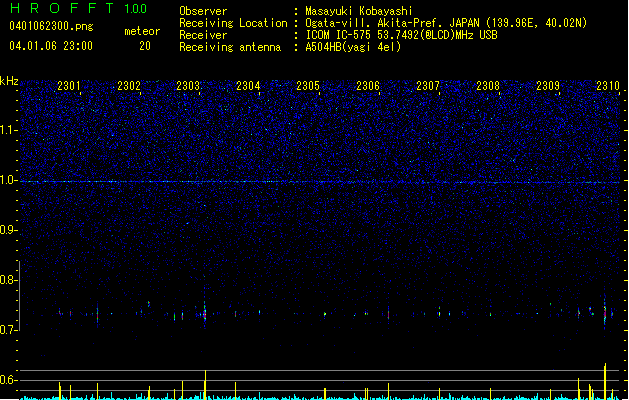629x400 pixels.
Task: Click the 'Receiving antenna' label
Action: pos(230,47)
